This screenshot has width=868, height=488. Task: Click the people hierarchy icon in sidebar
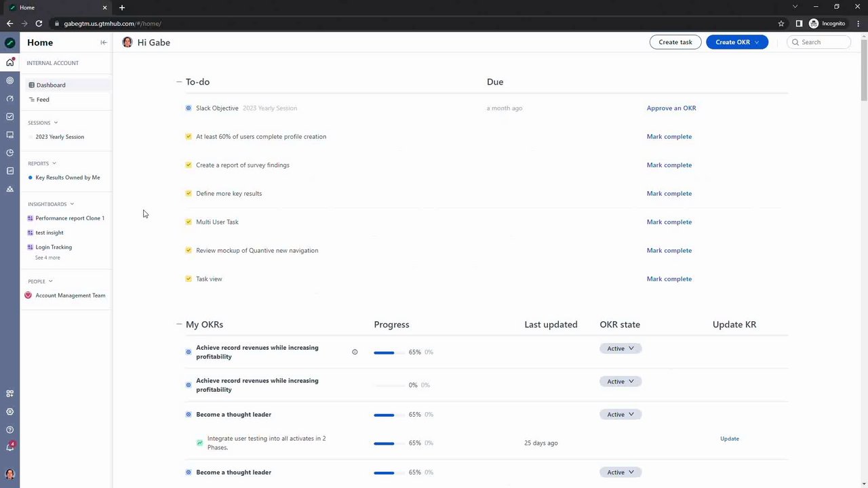(x=9, y=189)
